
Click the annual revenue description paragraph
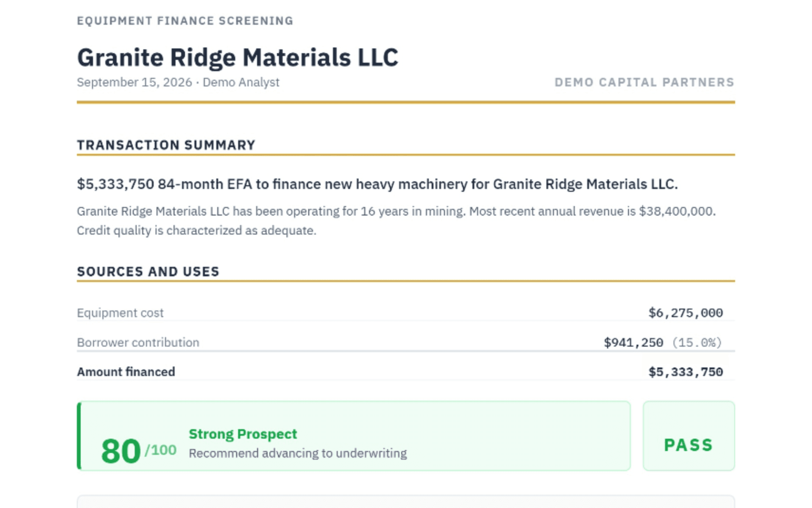click(396, 221)
